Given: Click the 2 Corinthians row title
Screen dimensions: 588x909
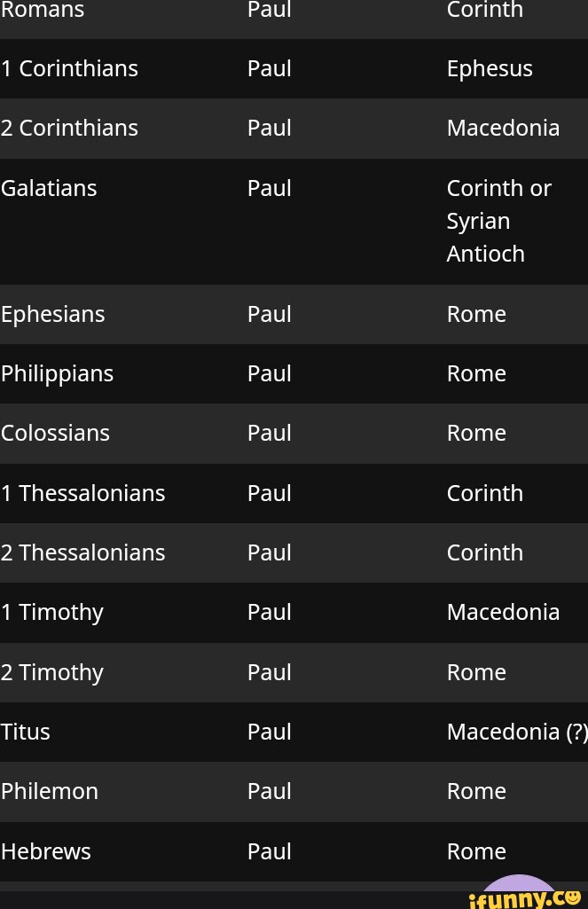Looking at the screenshot, I should click(70, 128).
